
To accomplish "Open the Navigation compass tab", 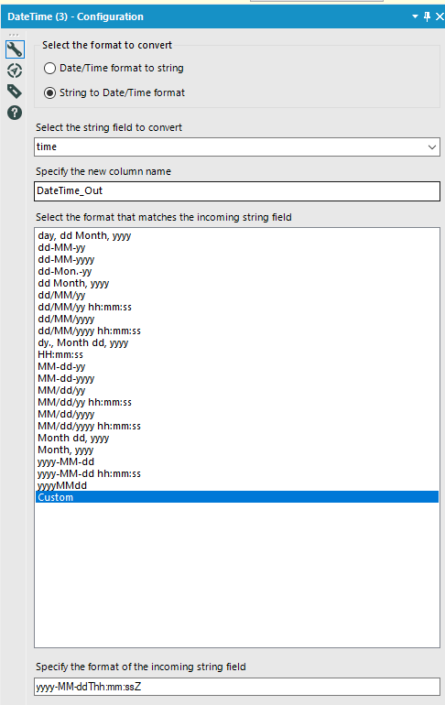I will point(14,71).
